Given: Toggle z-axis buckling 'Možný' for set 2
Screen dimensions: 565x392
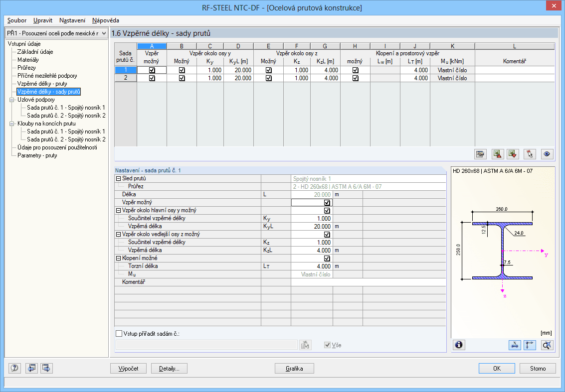Looking at the screenshot, I should pyautogui.click(x=268, y=78).
